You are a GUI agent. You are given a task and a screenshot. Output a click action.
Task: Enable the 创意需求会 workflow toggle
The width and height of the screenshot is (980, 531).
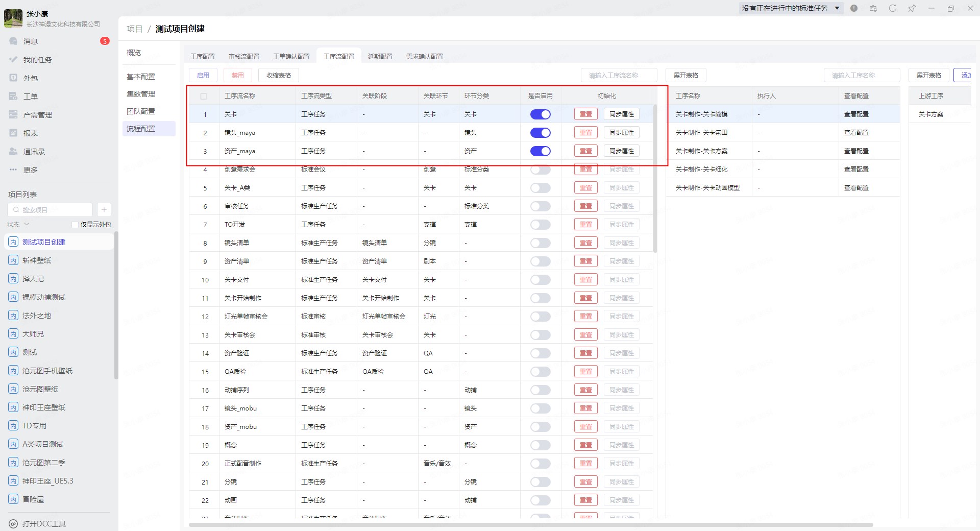tap(540, 170)
